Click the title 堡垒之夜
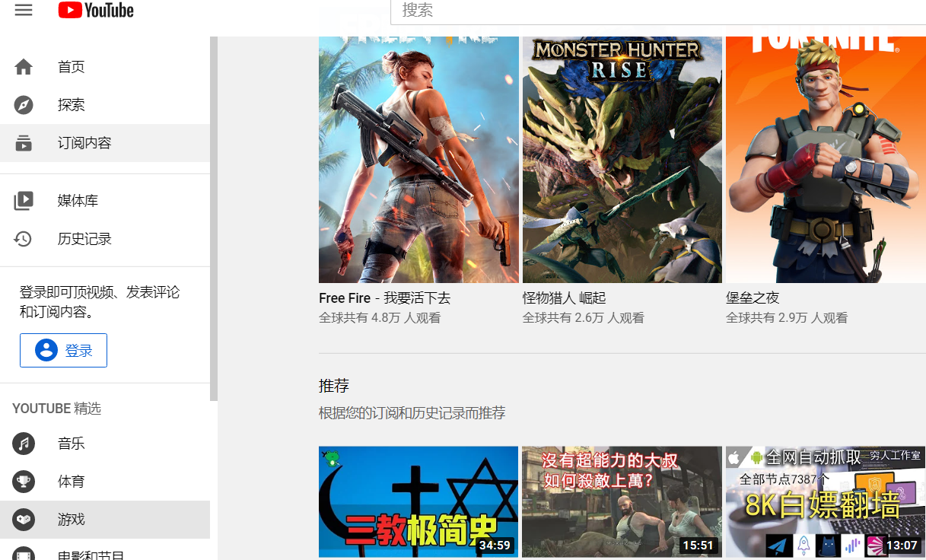This screenshot has height=560, width=926. pyautogui.click(x=753, y=298)
